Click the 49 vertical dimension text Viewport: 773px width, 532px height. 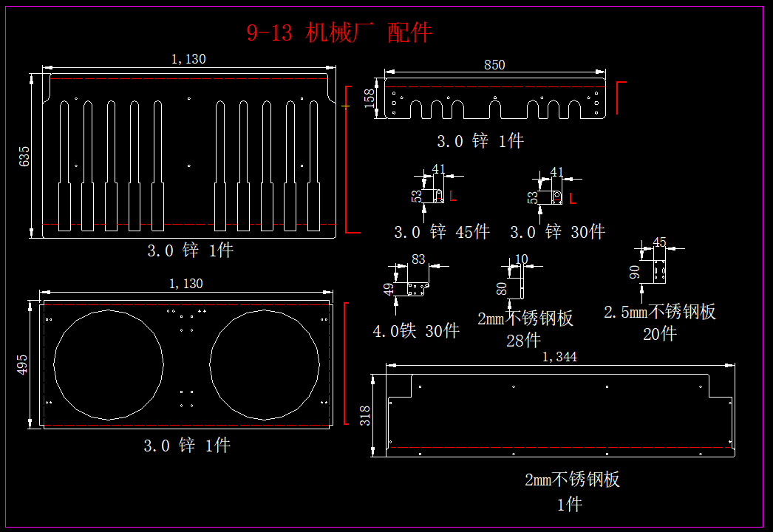pyautogui.click(x=389, y=289)
